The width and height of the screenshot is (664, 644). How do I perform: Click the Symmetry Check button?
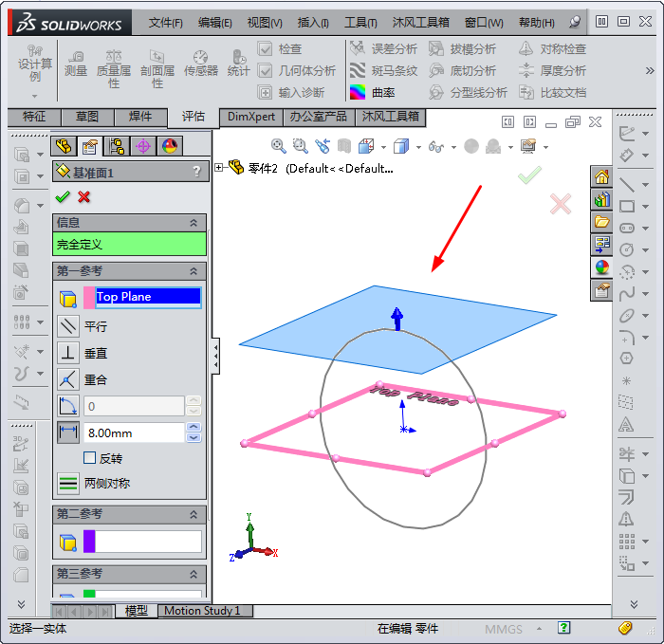point(552,48)
